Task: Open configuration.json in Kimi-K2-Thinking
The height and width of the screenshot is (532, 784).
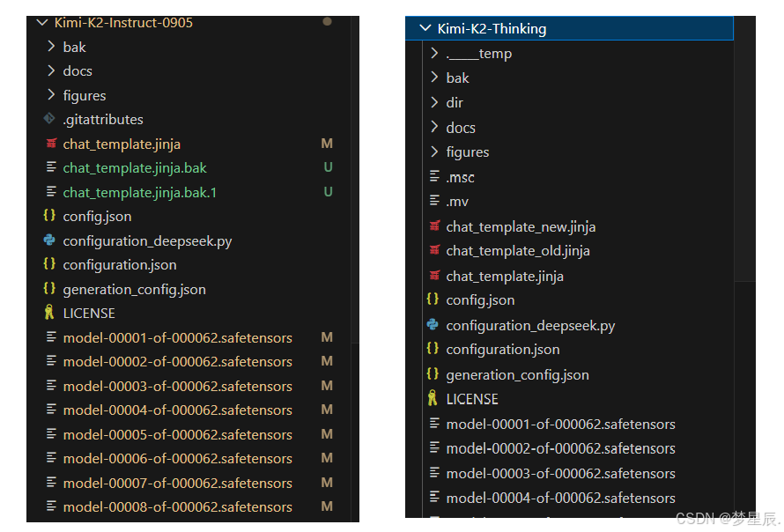Action: click(x=502, y=350)
